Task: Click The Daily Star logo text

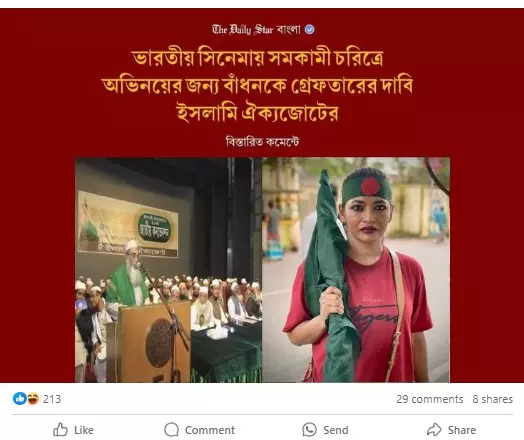Action: pyautogui.click(x=243, y=30)
